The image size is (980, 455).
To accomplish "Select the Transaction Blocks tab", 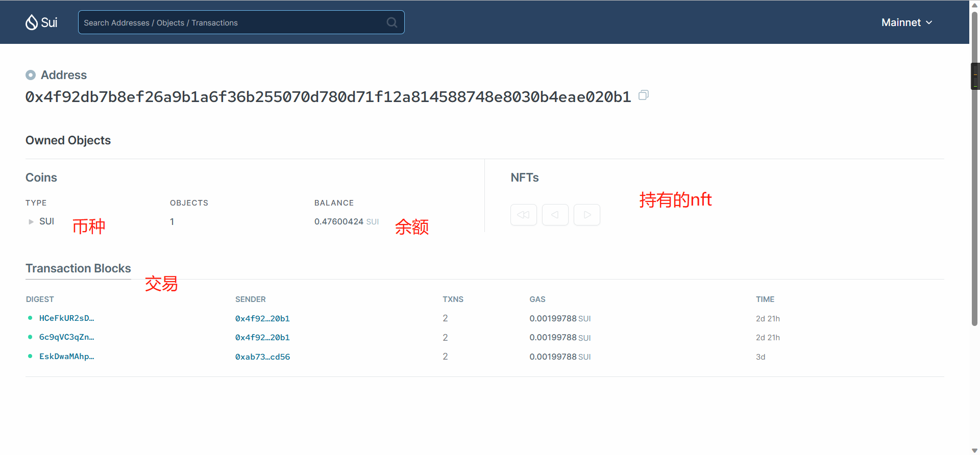I will [78, 268].
